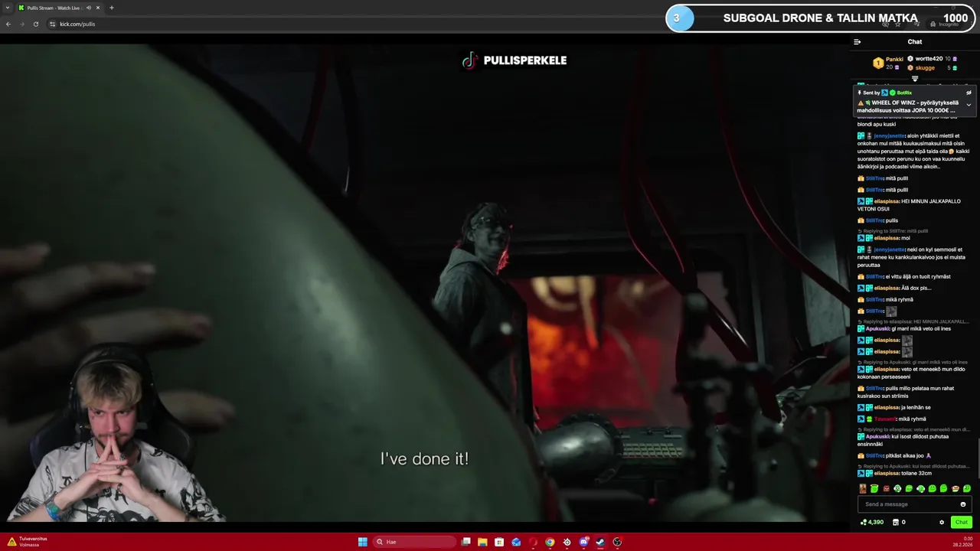
Task: Open Opera GX from the taskbar
Action: [x=533, y=542]
